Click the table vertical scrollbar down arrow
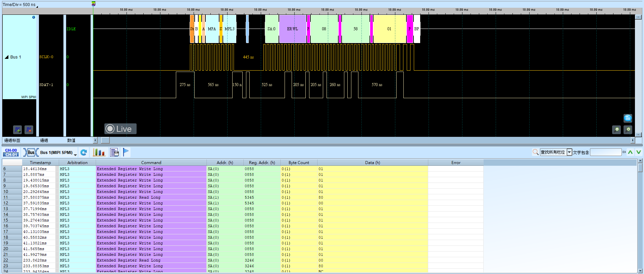Screen dimensions: 644x274 pos(640,271)
